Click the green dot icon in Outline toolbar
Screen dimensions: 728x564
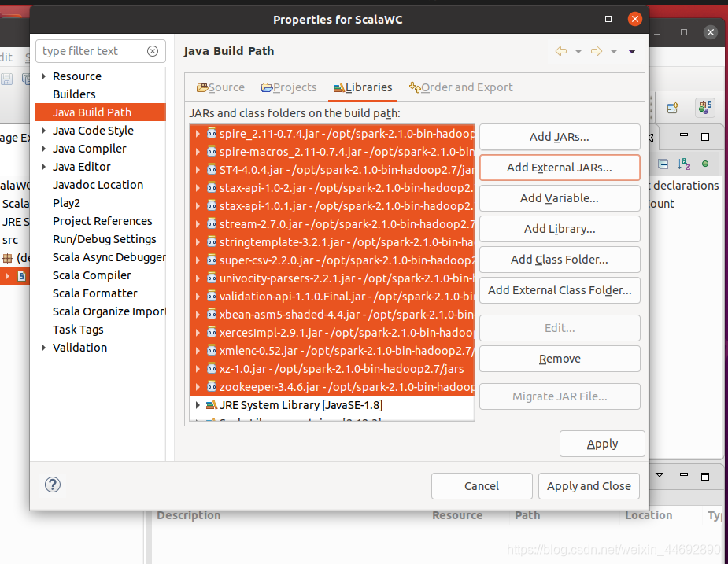[705, 164]
